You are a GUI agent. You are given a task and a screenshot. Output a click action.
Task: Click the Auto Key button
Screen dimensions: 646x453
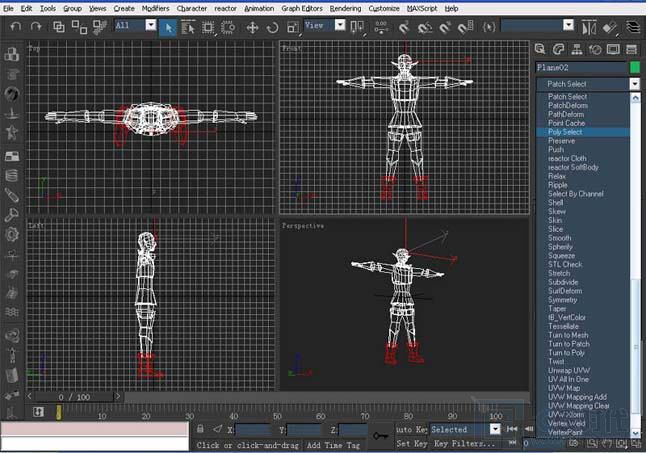point(412,430)
